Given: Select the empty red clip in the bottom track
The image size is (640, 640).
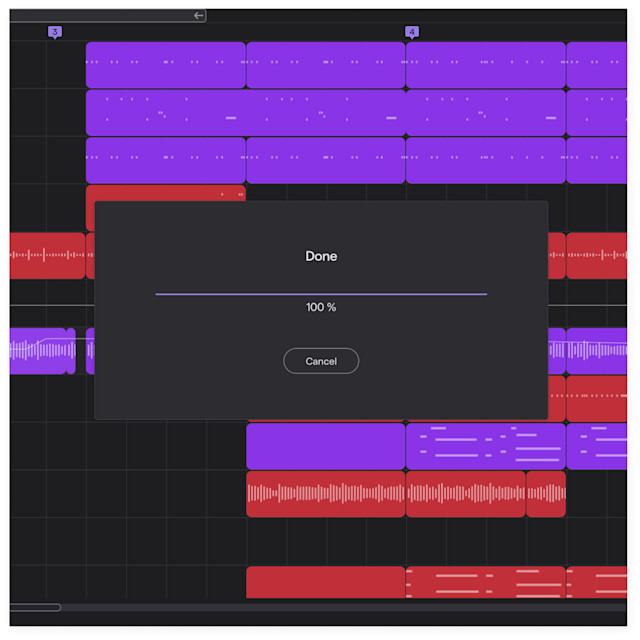Looking at the screenshot, I should (x=325, y=582).
